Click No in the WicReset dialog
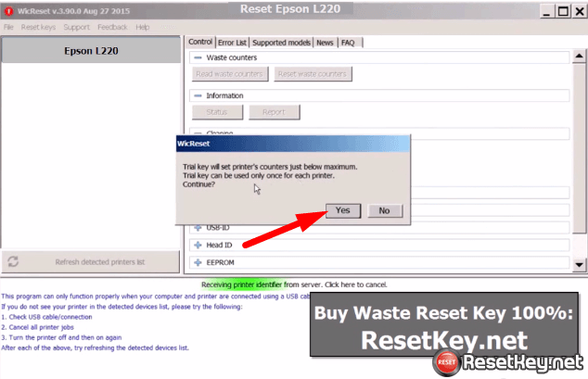 tap(384, 210)
